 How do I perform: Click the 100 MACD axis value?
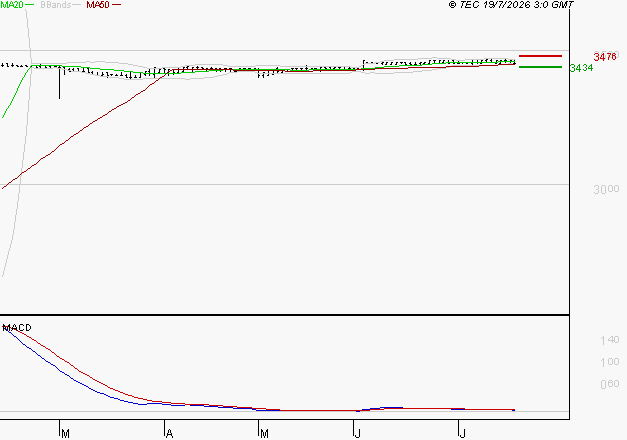point(610,362)
